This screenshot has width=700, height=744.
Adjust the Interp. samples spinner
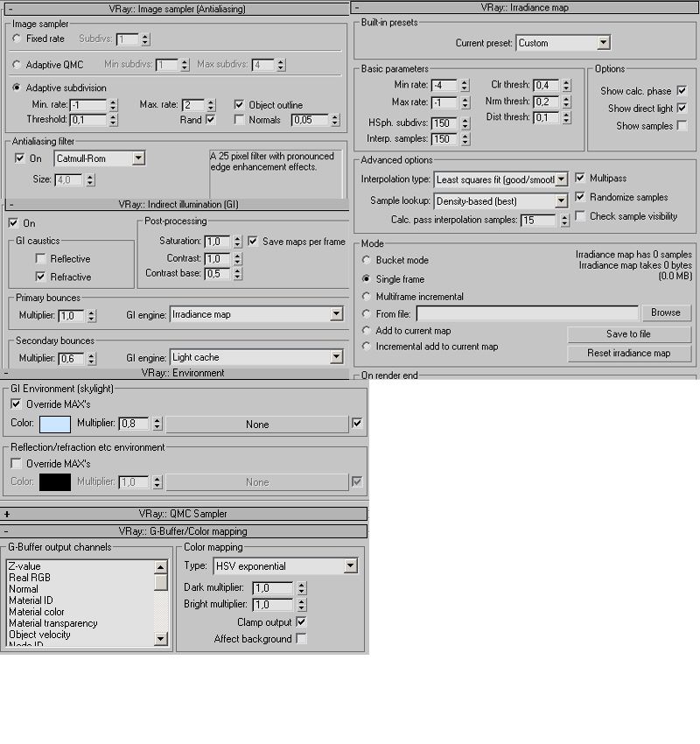(465, 139)
